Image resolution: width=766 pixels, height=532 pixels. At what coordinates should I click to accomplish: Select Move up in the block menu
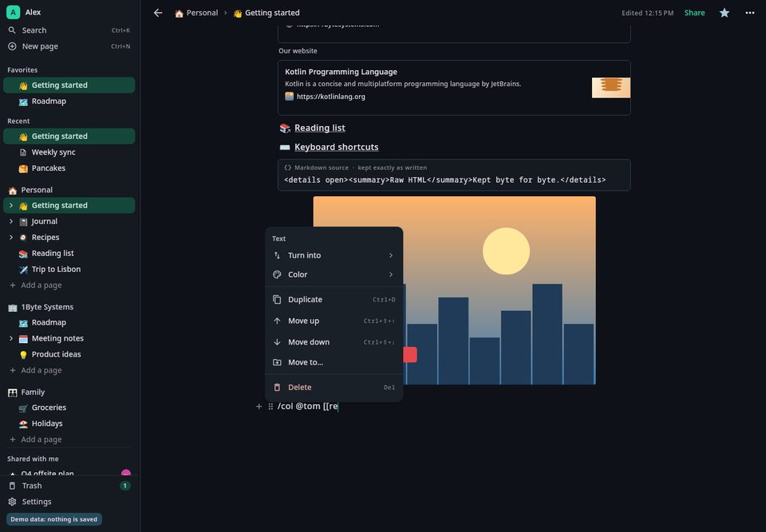(334, 321)
